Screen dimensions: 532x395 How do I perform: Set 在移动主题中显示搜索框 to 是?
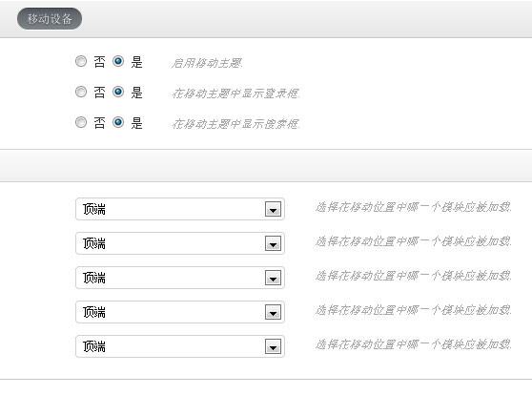coord(118,123)
